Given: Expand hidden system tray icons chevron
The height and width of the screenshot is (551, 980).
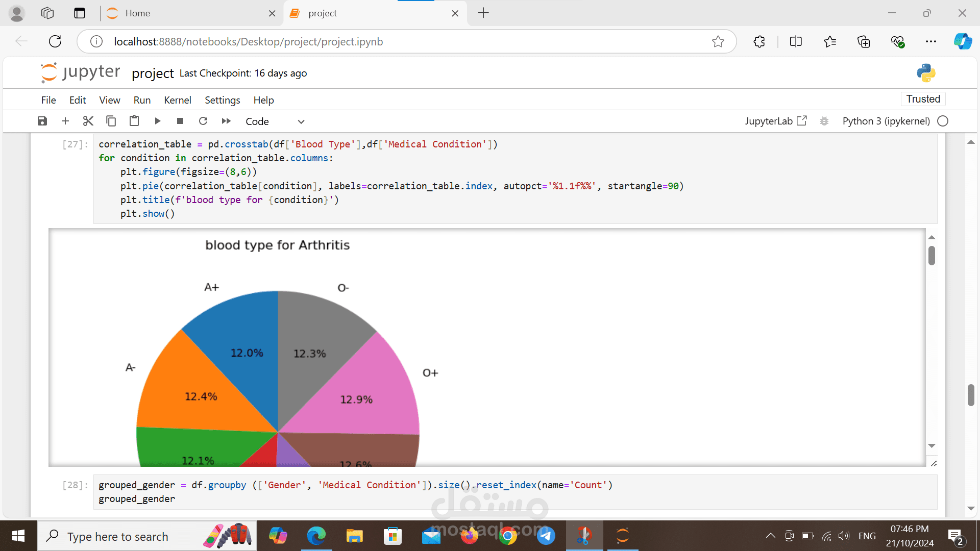Looking at the screenshot, I should (x=771, y=536).
